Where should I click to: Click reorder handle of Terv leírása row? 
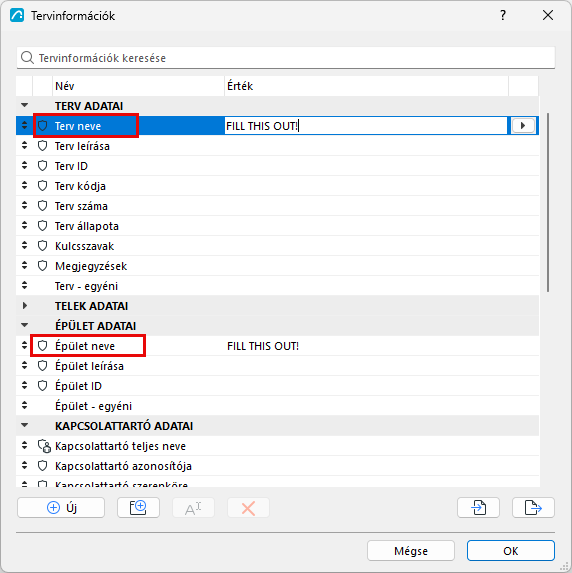coord(24,145)
